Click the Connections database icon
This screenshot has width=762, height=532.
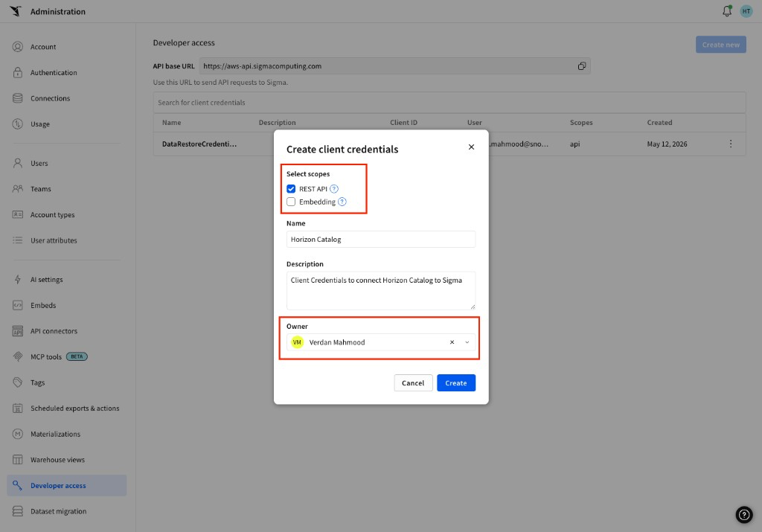point(18,98)
